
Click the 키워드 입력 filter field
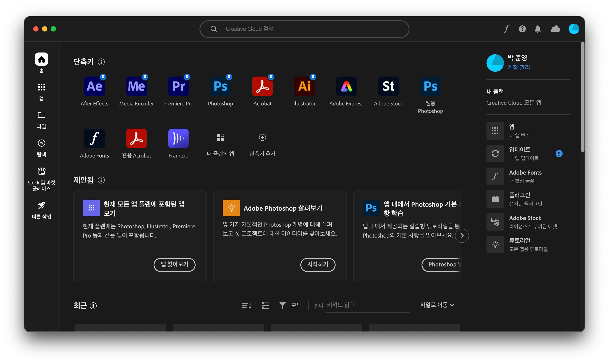[367, 305]
